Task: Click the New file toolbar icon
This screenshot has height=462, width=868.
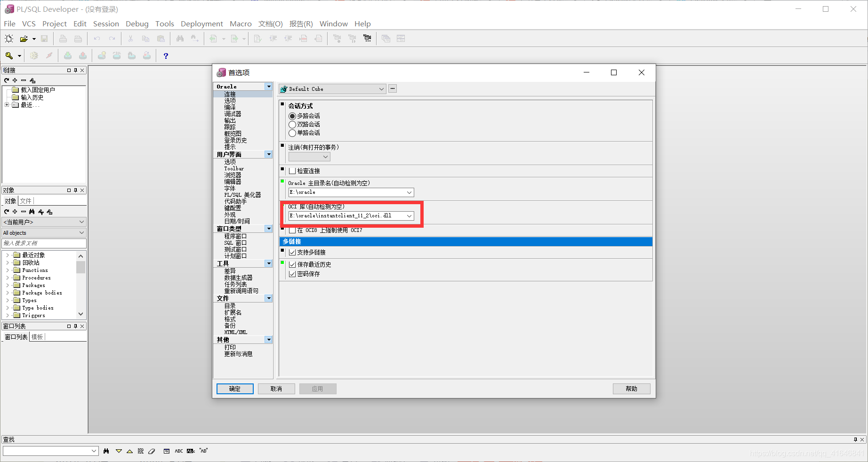Action: coord(9,39)
